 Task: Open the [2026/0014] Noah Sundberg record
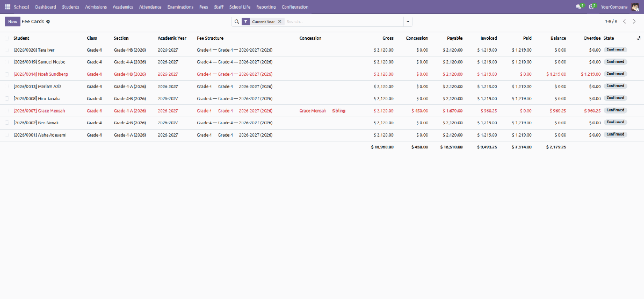coord(41,74)
